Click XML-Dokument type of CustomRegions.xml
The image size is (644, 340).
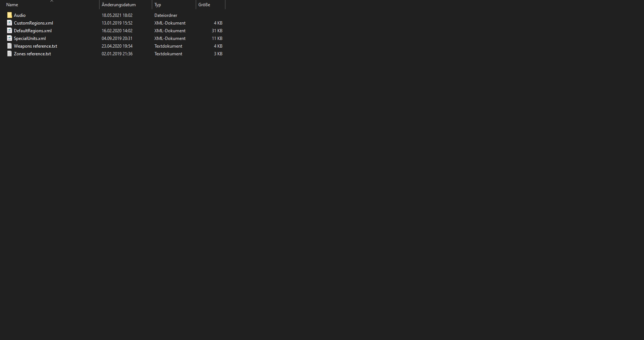coord(170,23)
